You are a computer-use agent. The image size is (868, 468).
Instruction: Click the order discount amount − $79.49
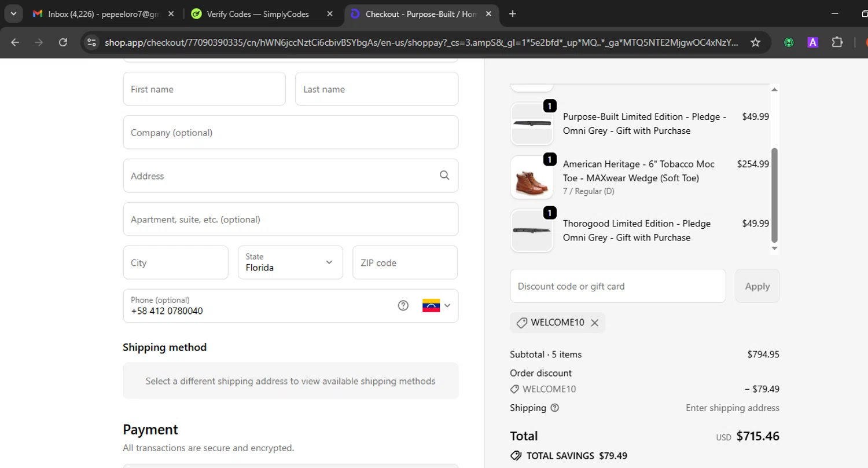pos(762,389)
